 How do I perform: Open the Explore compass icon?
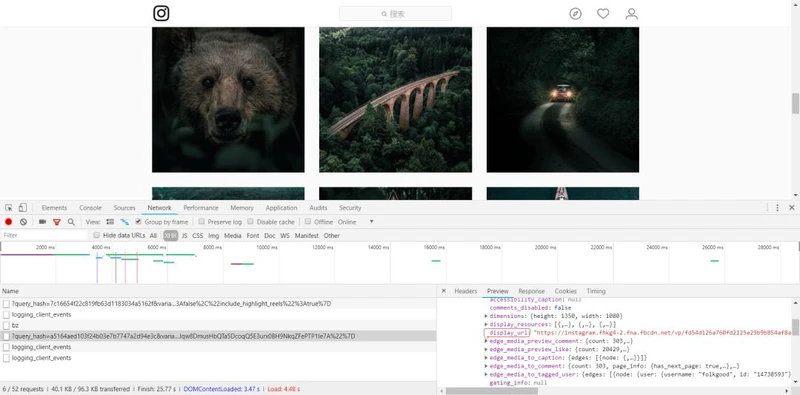pyautogui.click(x=575, y=14)
